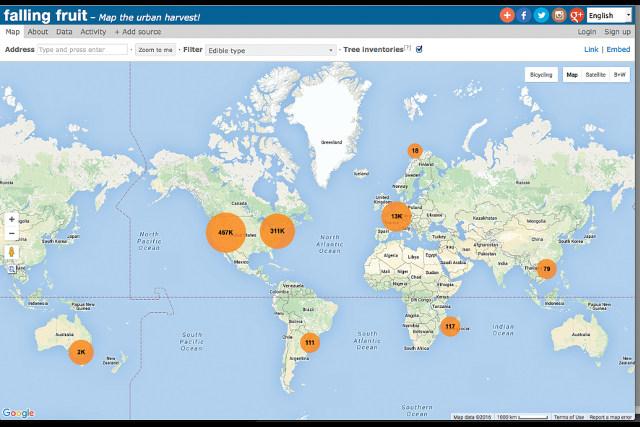Click the 79 cluster in Southeast Asia
640x427 pixels.
[547, 269]
